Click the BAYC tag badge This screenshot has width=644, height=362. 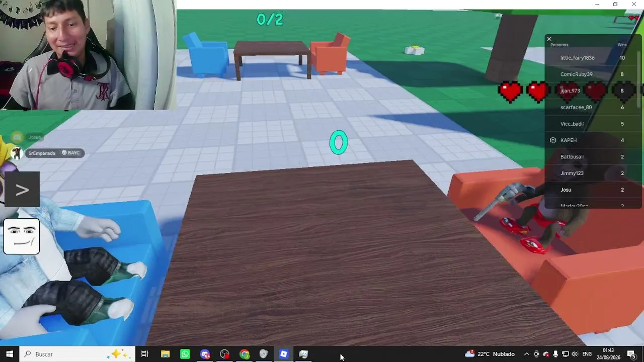[x=70, y=153]
